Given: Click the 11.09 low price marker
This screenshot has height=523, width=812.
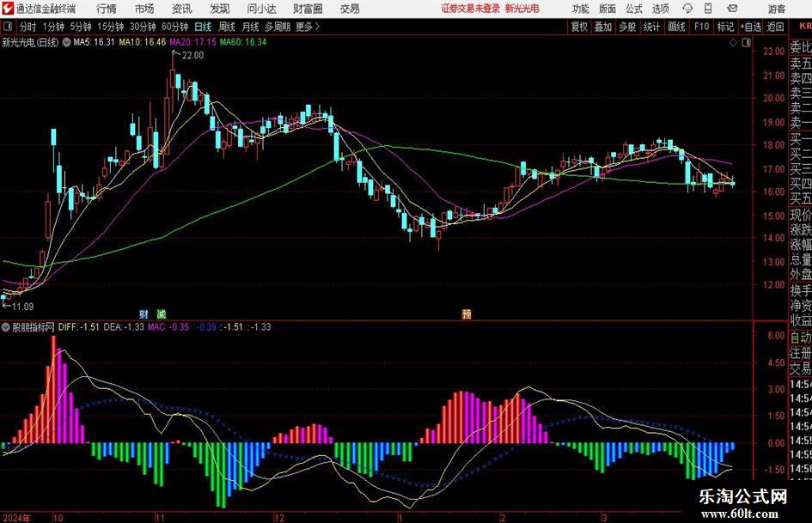Looking at the screenshot, I should 23,307.
